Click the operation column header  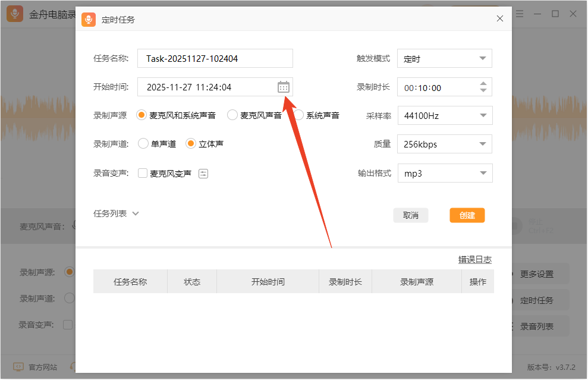pyautogui.click(x=478, y=282)
